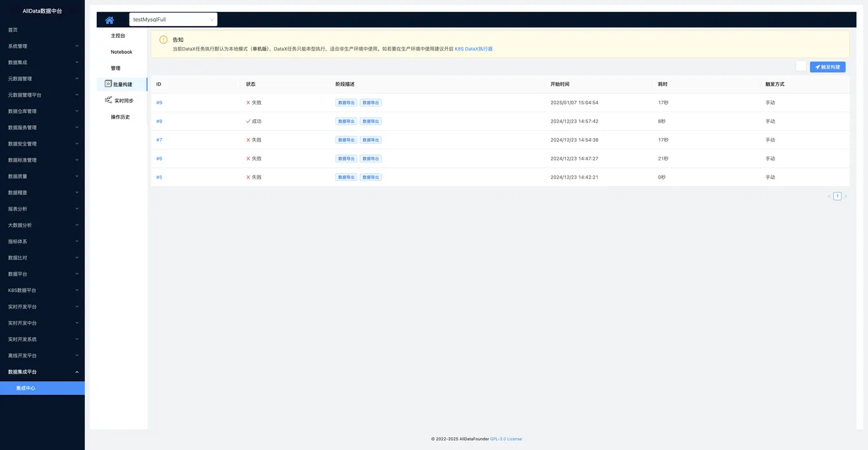Open the GPL-3.0 License footer link
Viewport: 868px width, 450px height.
(x=506, y=439)
